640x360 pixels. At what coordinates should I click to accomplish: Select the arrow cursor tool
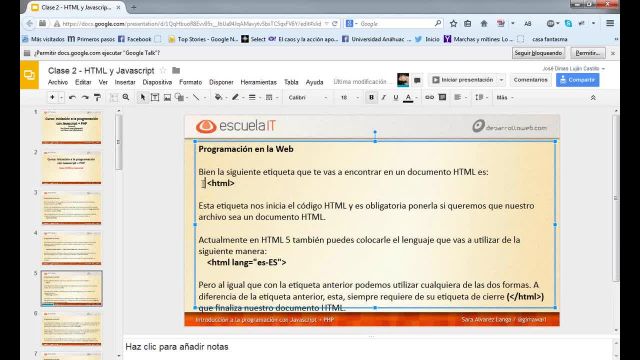[142, 98]
